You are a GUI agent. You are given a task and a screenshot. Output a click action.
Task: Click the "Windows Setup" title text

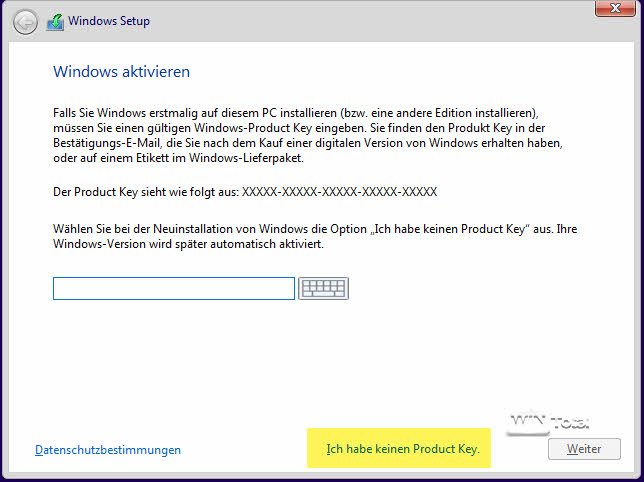coord(109,21)
